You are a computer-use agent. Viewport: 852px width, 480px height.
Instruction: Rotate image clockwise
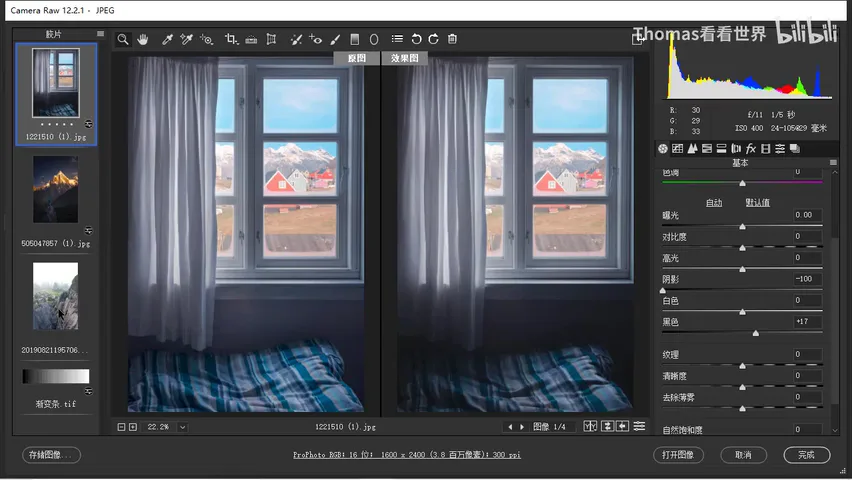click(434, 39)
